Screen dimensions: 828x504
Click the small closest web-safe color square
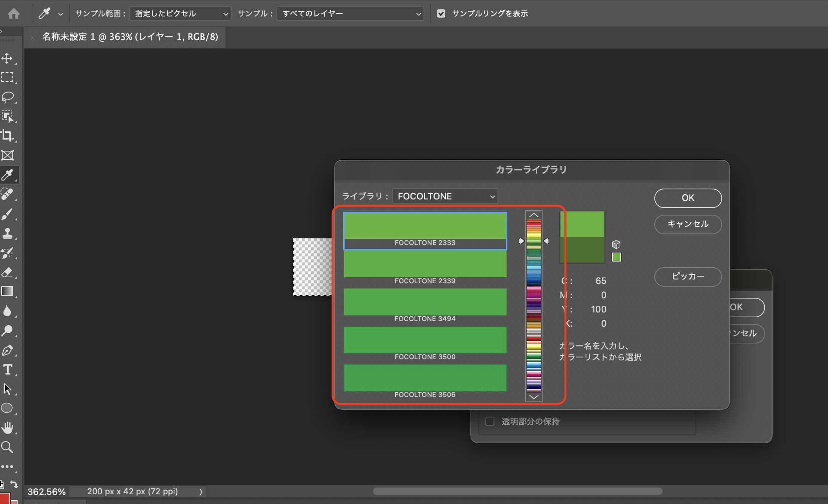coord(616,257)
